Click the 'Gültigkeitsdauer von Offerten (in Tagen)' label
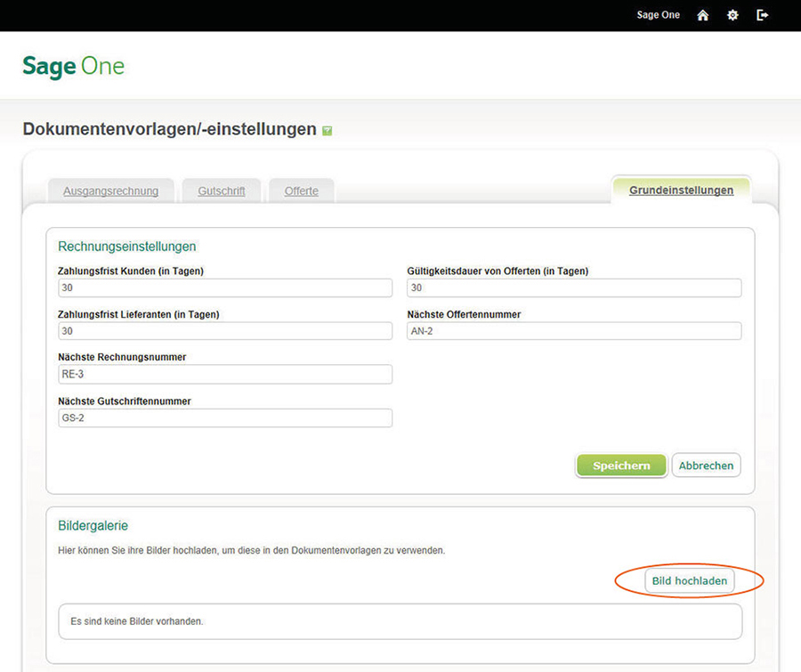 click(498, 271)
